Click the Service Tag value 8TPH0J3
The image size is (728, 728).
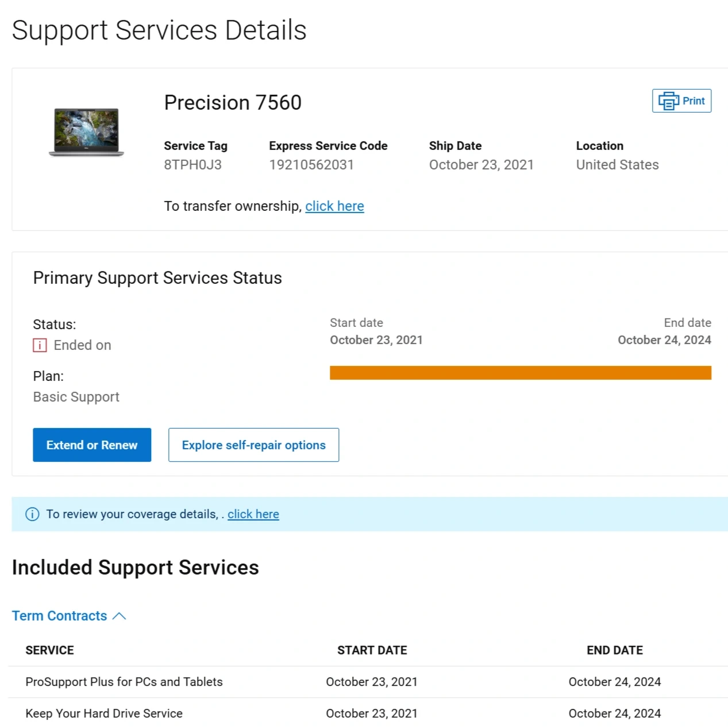(x=192, y=165)
